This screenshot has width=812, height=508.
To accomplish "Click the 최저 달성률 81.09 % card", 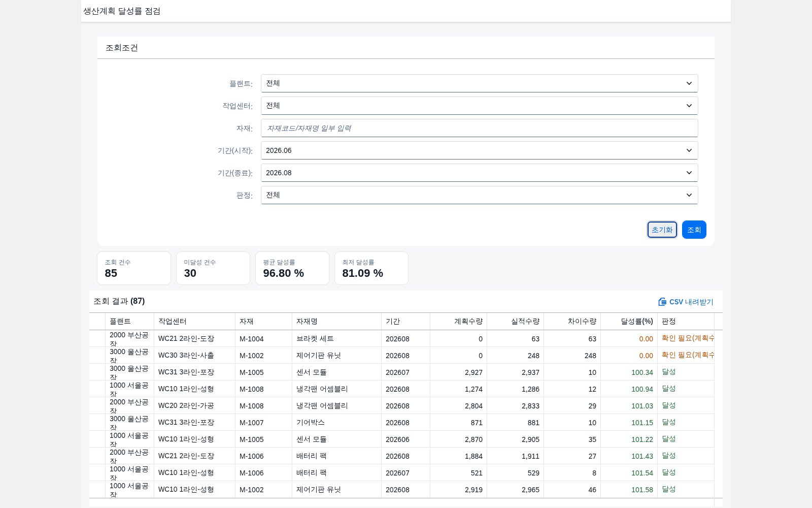I will 371,268.
